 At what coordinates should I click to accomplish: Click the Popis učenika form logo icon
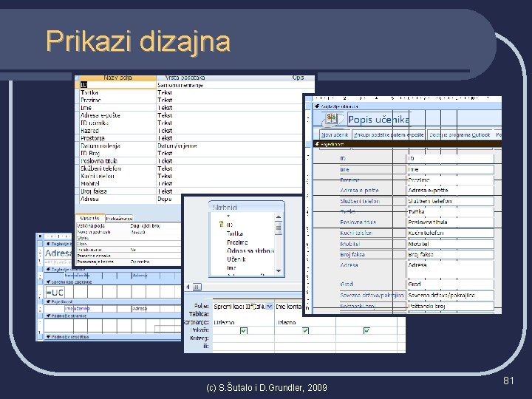click(x=332, y=119)
